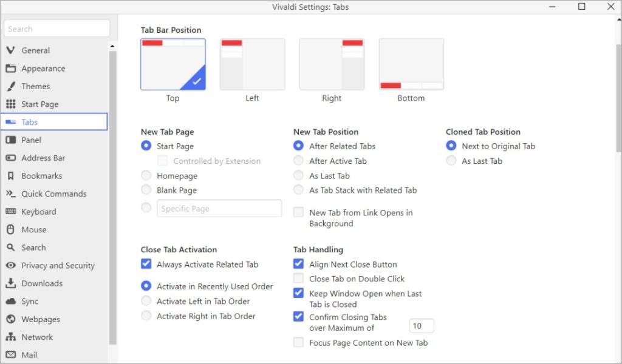Click the Specific Page URL field

[x=219, y=208]
